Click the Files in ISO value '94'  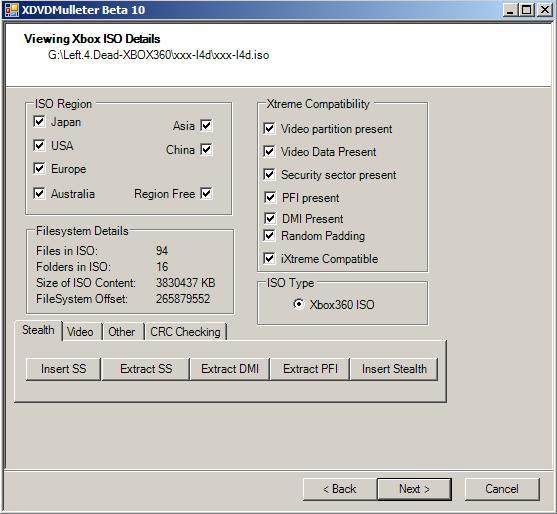(x=162, y=251)
